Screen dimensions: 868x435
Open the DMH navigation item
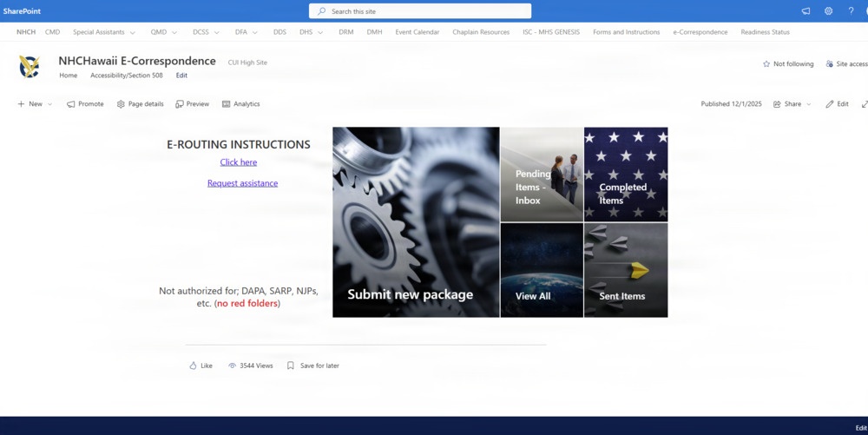click(x=374, y=32)
